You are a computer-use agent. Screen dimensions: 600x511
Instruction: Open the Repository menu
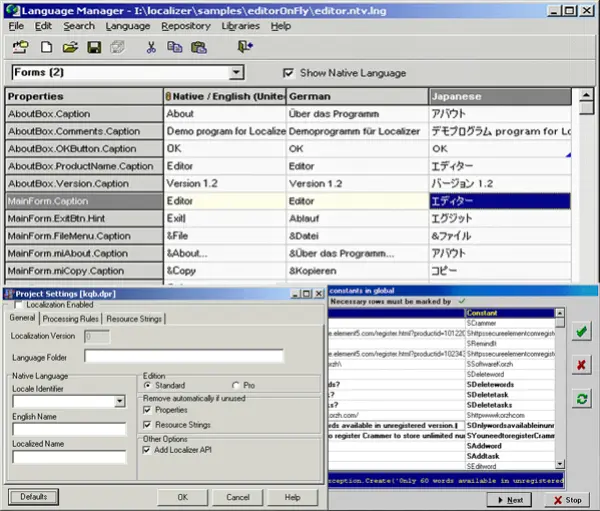(x=185, y=25)
